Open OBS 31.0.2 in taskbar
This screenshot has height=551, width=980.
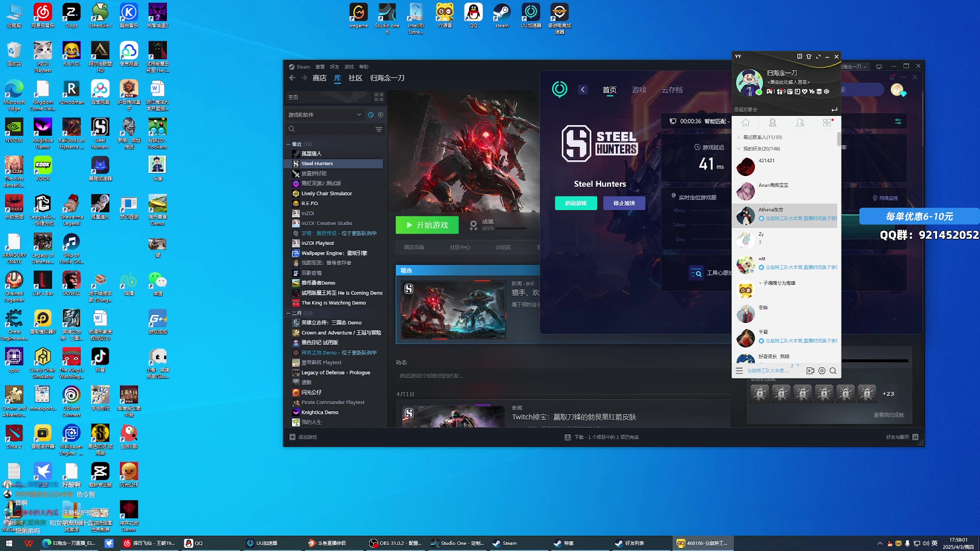(397, 543)
